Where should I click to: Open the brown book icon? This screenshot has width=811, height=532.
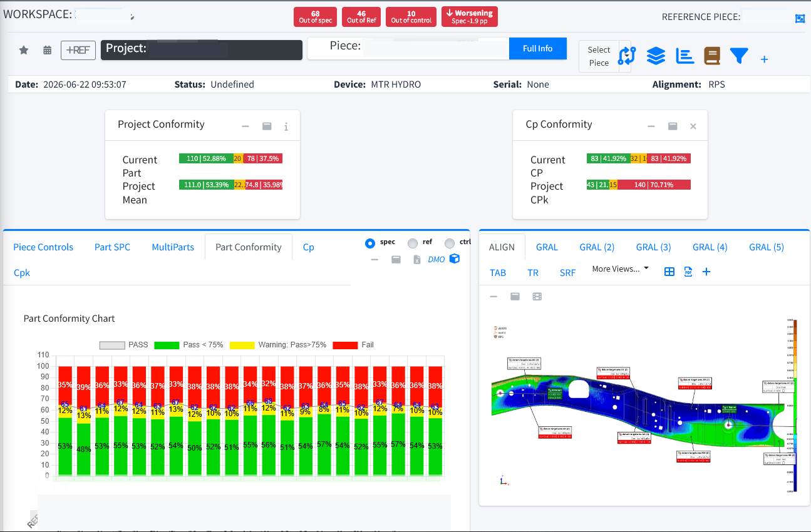pos(712,56)
